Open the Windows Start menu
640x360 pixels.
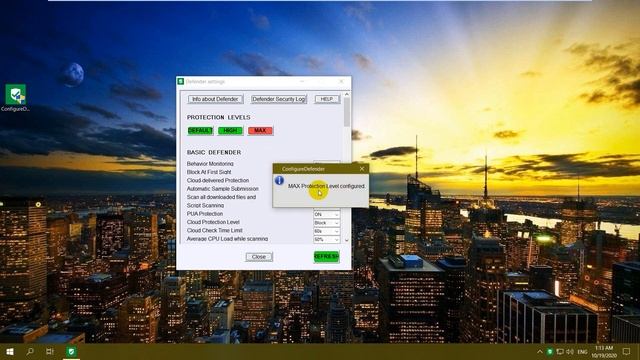coord(10,351)
